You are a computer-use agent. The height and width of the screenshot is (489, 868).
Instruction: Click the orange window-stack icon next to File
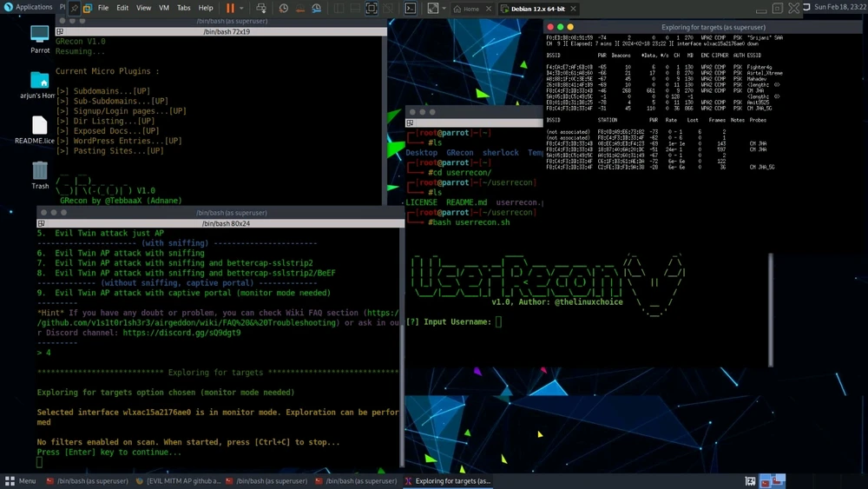pyautogui.click(x=88, y=9)
